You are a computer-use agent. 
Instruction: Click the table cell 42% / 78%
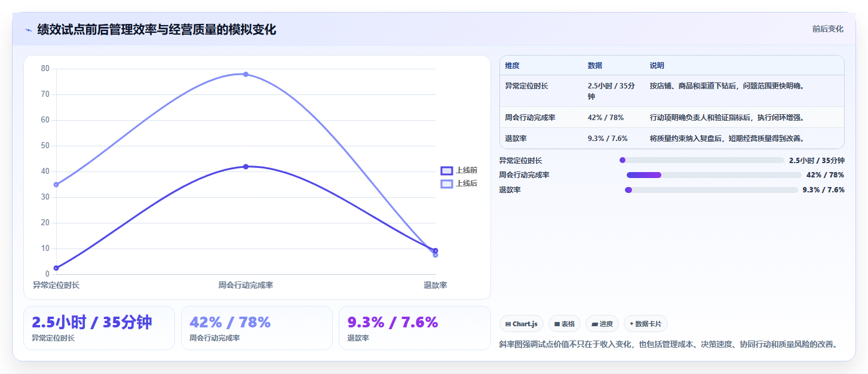(606, 118)
